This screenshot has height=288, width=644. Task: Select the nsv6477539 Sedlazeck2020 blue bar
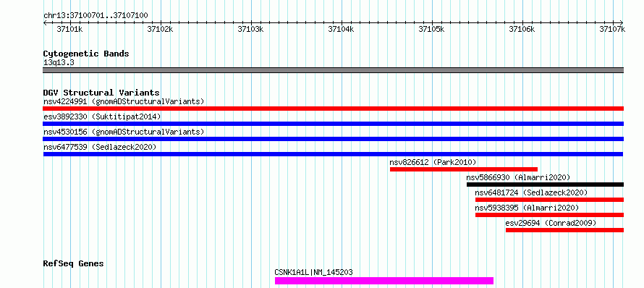[333, 154]
